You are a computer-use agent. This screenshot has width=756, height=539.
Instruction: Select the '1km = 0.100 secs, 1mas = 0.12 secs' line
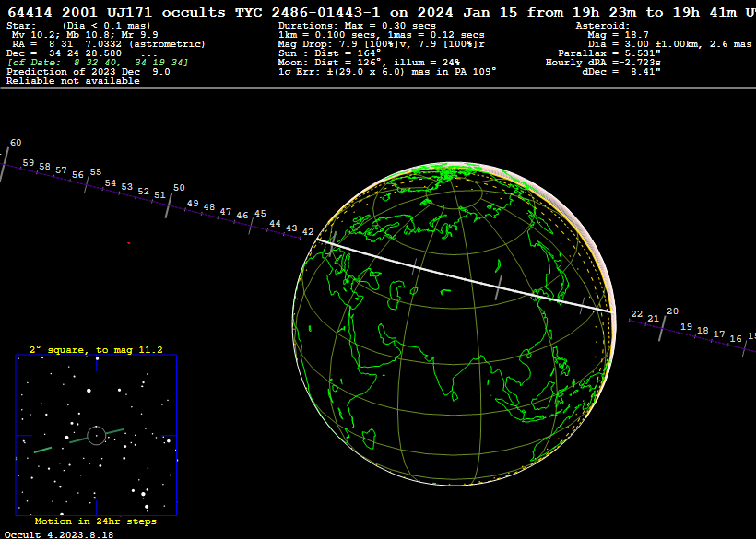click(x=382, y=35)
